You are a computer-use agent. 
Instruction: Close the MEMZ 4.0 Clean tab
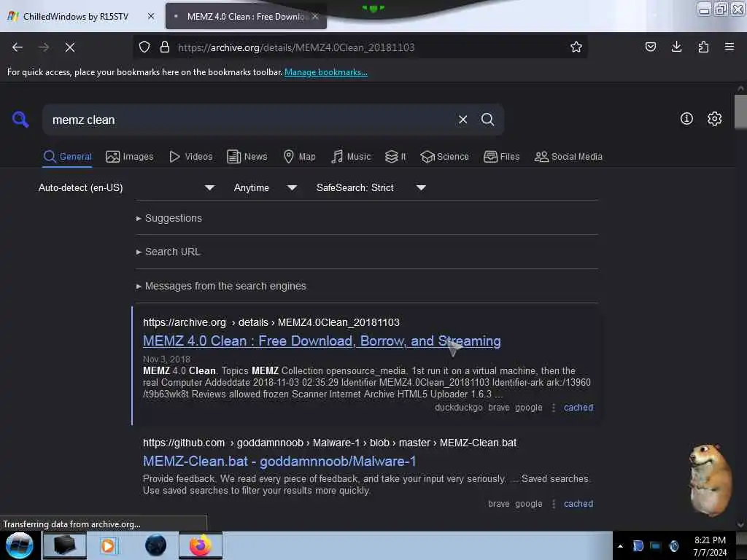(x=315, y=16)
